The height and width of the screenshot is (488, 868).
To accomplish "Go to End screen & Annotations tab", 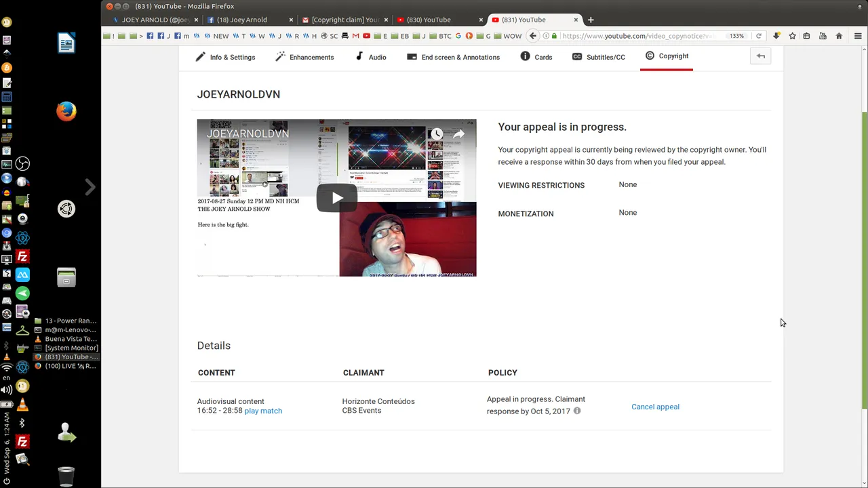I will [x=453, y=57].
